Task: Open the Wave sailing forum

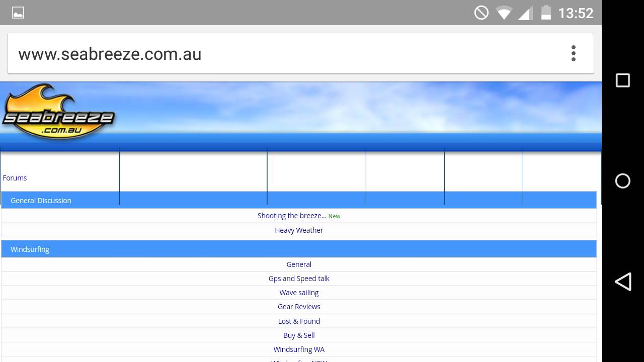Action: pos(299,293)
